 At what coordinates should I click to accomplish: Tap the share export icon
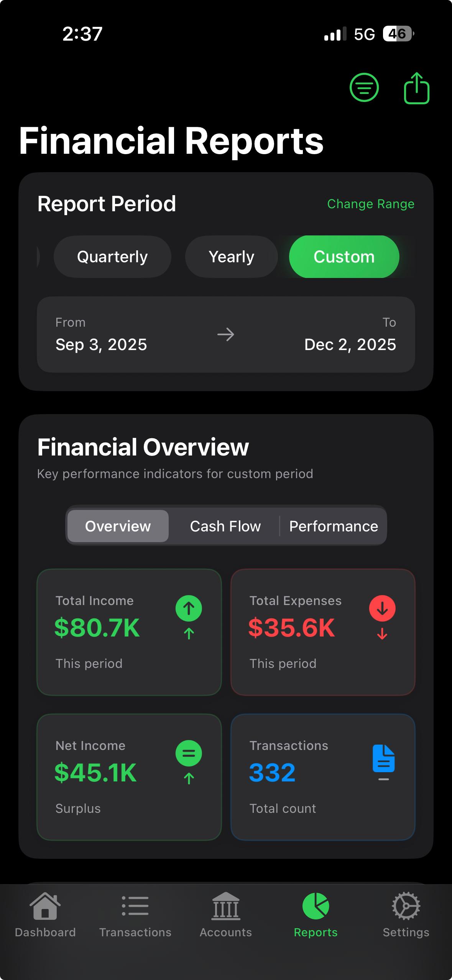click(416, 88)
